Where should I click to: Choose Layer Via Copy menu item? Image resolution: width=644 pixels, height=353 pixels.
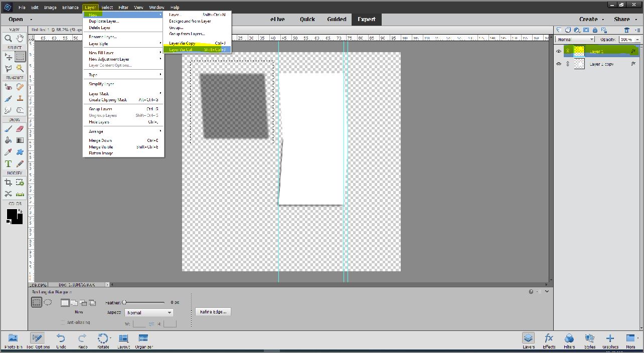[197, 43]
